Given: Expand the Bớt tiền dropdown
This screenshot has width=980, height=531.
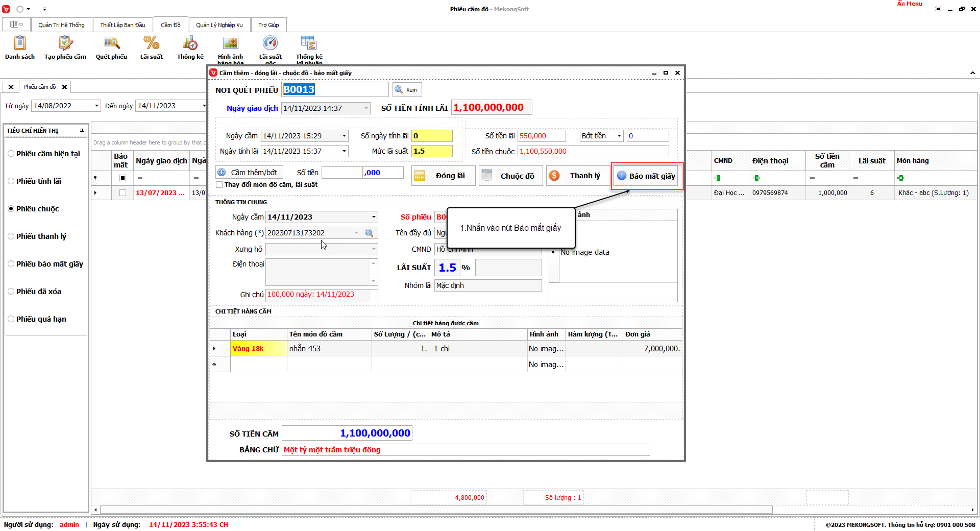Looking at the screenshot, I should (x=619, y=136).
